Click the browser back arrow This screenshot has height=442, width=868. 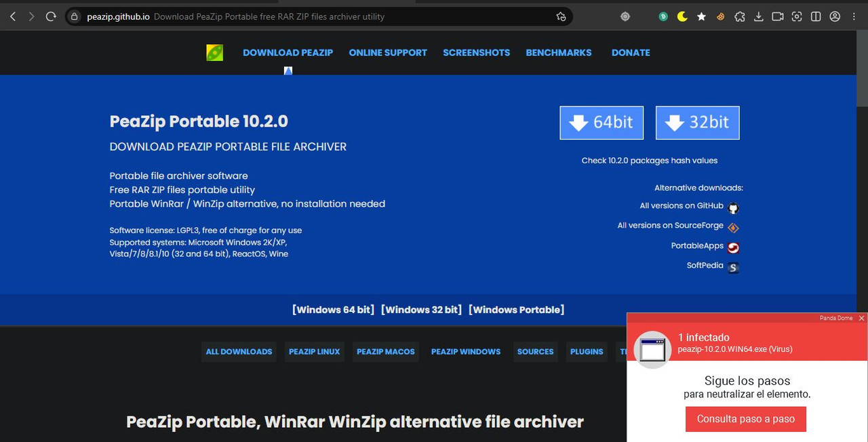click(13, 16)
